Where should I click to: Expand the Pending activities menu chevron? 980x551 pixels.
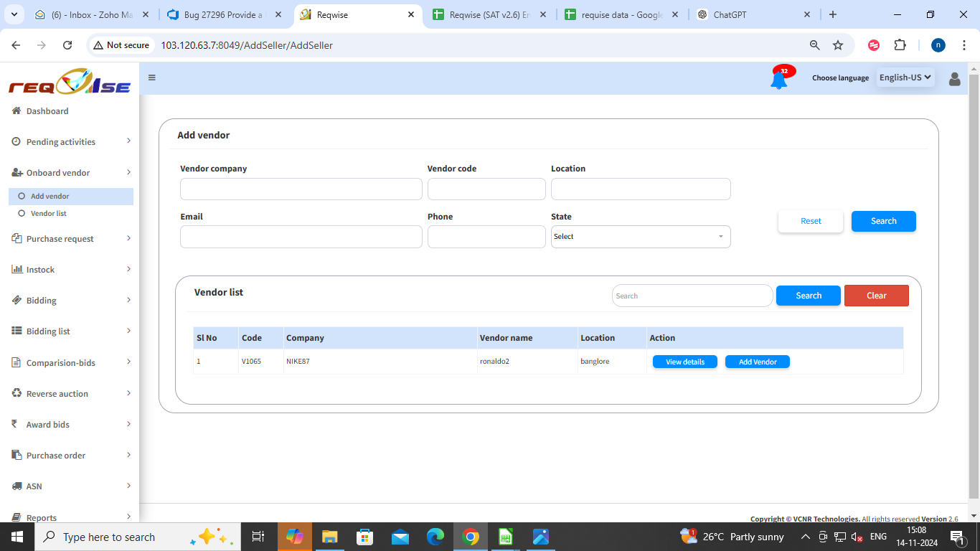128,141
